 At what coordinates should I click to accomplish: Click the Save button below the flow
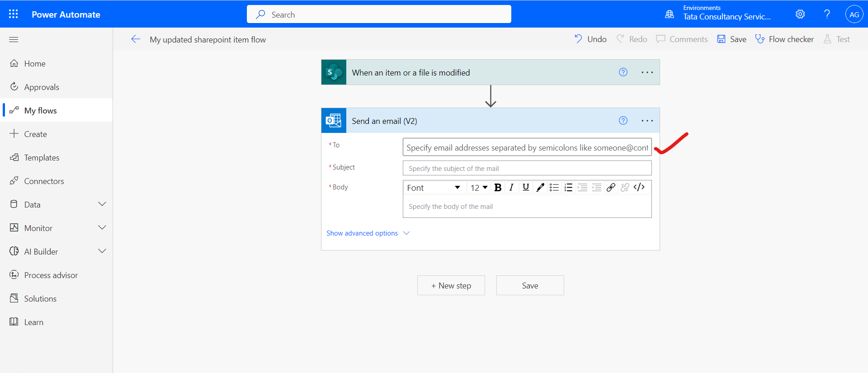tap(530, 286)
